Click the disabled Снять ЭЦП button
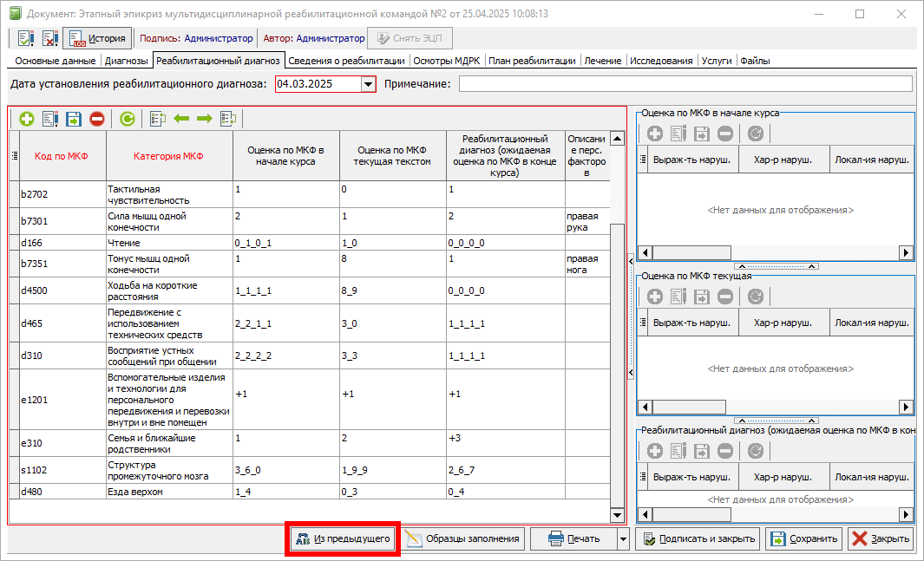Viewport: 924px width, 561px height. coord(410,39)
